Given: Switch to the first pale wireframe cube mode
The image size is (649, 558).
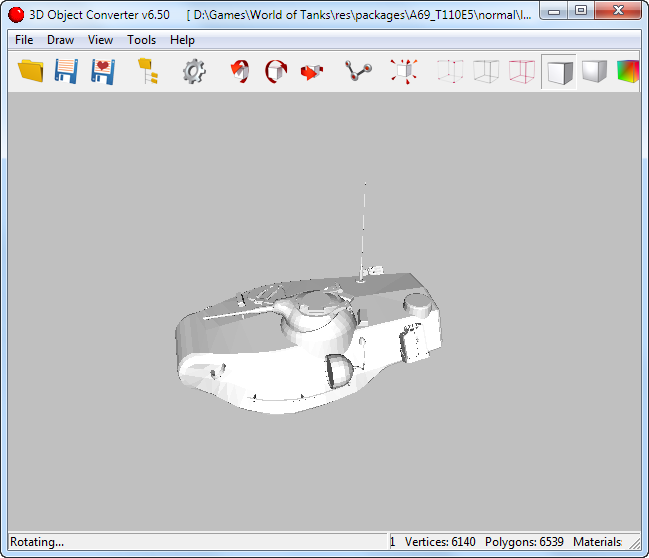Looking at the screenshot, I should pyautogui.click(x=450, y=71).
